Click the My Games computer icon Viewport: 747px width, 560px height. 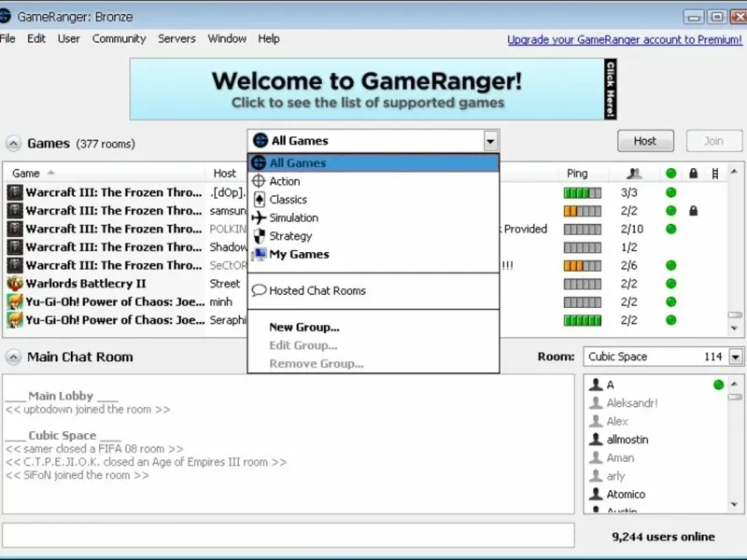point(259,254)
